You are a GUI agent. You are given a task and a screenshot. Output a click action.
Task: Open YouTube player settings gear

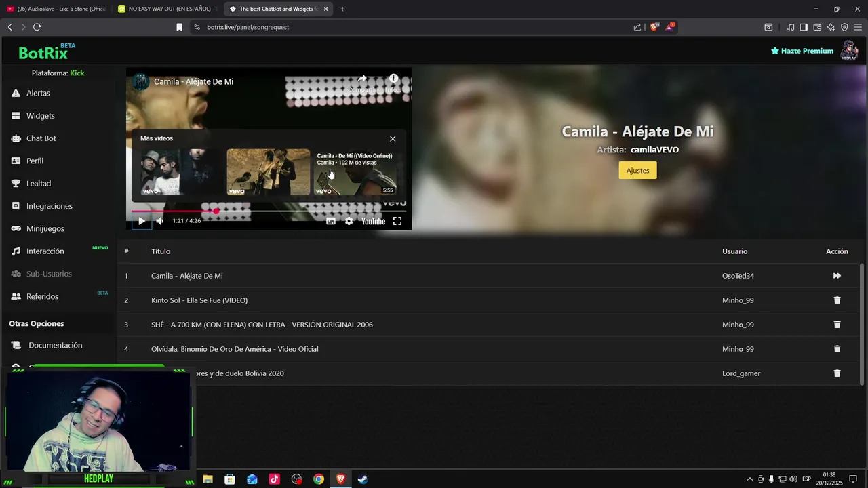click(x=349, y=221)
